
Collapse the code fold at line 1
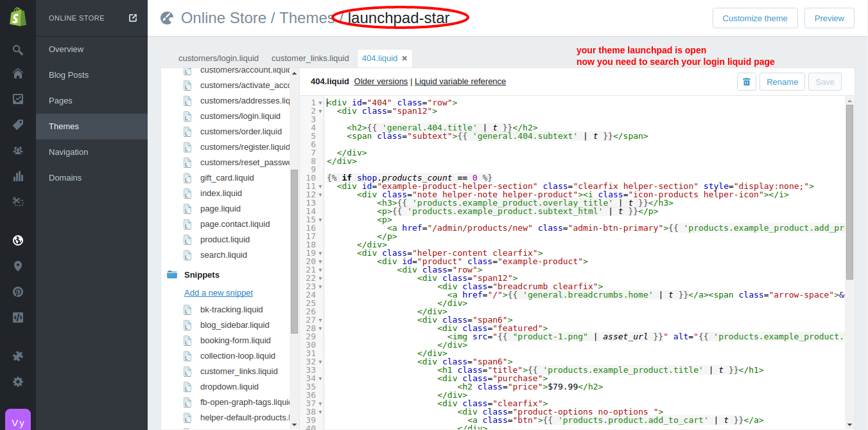[320, 103]
